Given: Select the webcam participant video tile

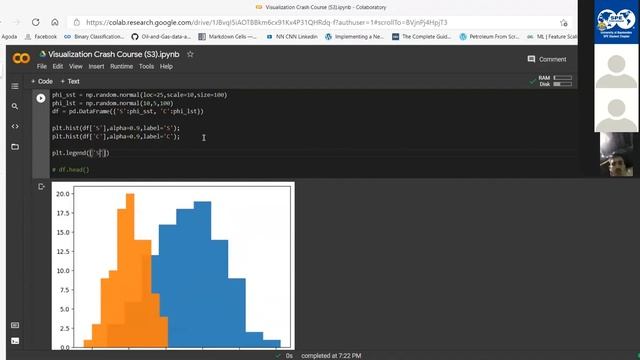Looking at the screenshot, I should [x=617, y=154].
